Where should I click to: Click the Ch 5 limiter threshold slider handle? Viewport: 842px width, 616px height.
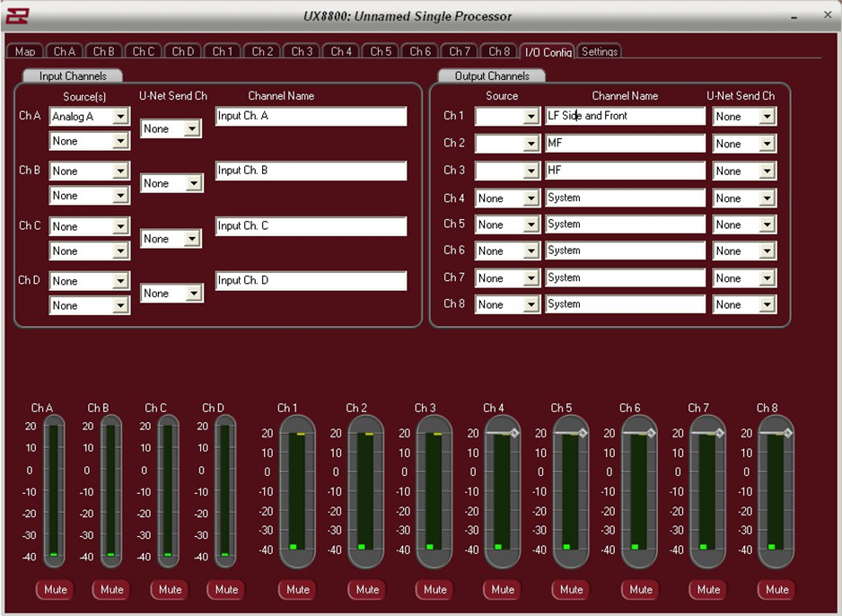pyautogui.click(x=583, y=433)
